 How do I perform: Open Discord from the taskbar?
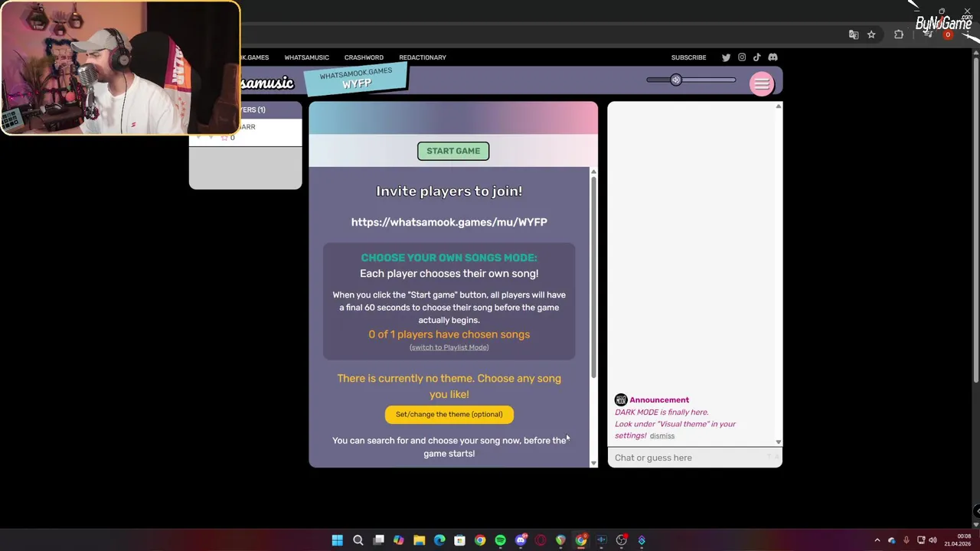pos(521,540)
